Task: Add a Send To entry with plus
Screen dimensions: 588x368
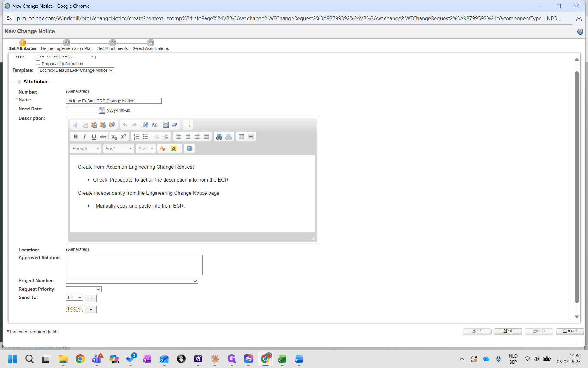Action: [x=91, y=298]
